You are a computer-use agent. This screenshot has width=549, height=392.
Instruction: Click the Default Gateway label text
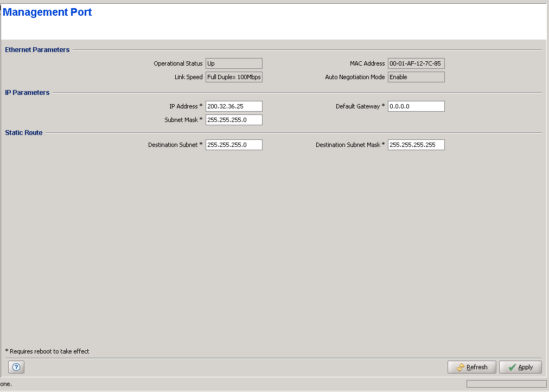[x=358, y=106]
